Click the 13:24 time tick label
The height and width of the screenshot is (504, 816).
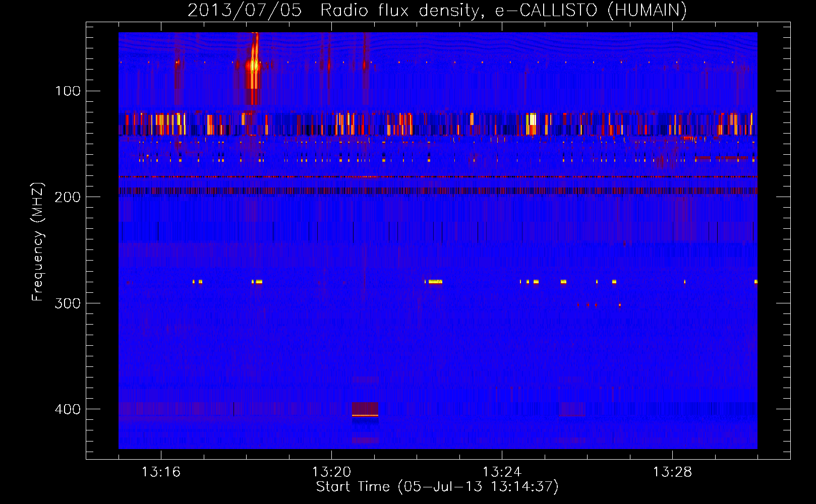[502, 472]
